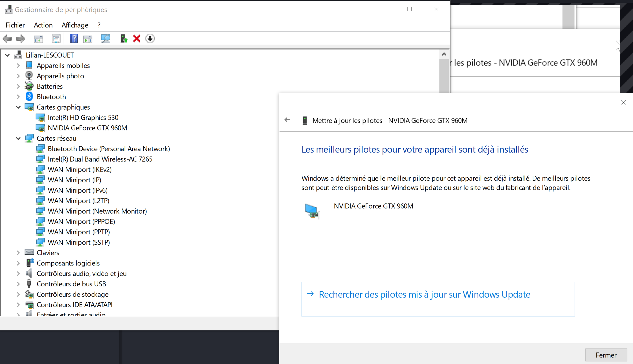Expand the Bluetooth category
The height and width of the screenshot is (364, 633).
point(18,97)
